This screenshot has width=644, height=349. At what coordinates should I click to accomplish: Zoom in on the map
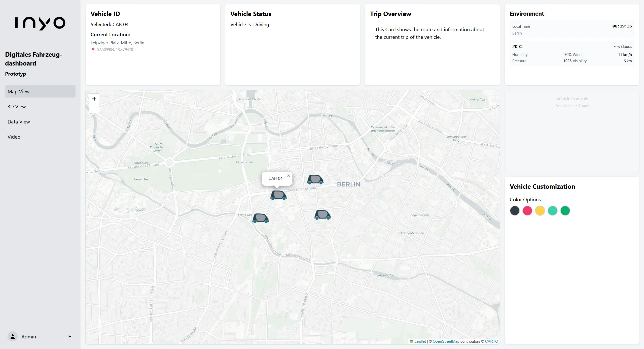point(94,99)
